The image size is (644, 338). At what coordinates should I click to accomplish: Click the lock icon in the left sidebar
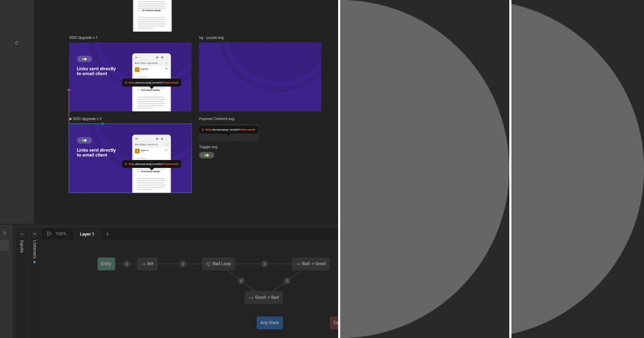coord(16,42)
